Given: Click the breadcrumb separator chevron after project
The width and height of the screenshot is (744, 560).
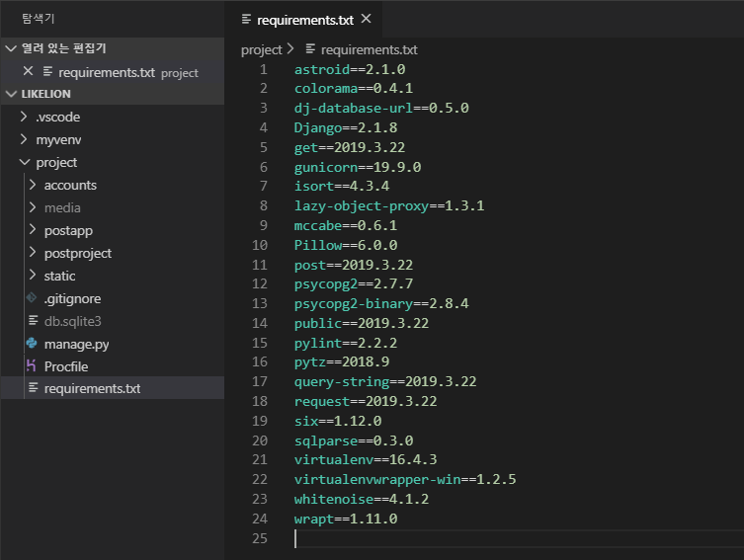Looking at the screenshot, I should point(290,48).
